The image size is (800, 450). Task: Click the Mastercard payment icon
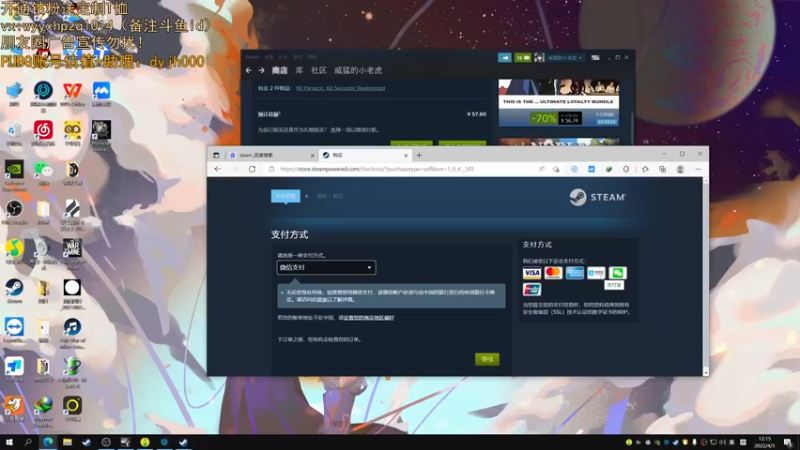tap(553, 273)
